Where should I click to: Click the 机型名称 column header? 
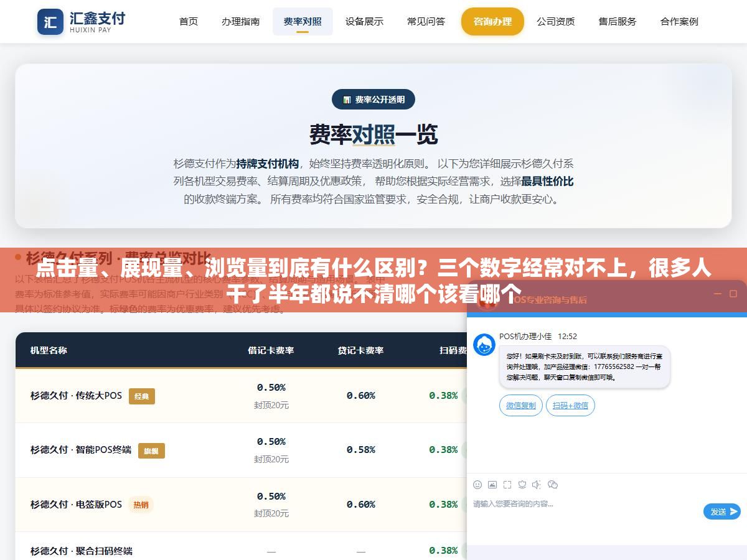click(49, 350)
